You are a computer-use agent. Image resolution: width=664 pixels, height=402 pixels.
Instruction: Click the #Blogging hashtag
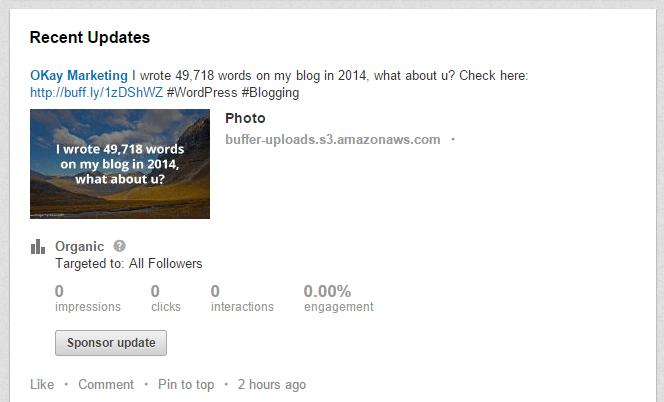tap(270, 93)
